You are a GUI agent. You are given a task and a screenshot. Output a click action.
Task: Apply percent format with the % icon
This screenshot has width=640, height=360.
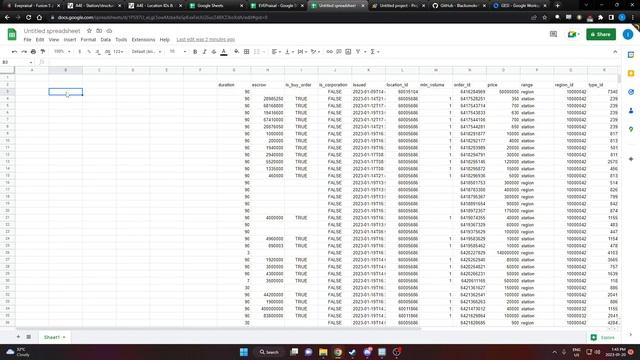pyautogui.click(x=89, y=52)
